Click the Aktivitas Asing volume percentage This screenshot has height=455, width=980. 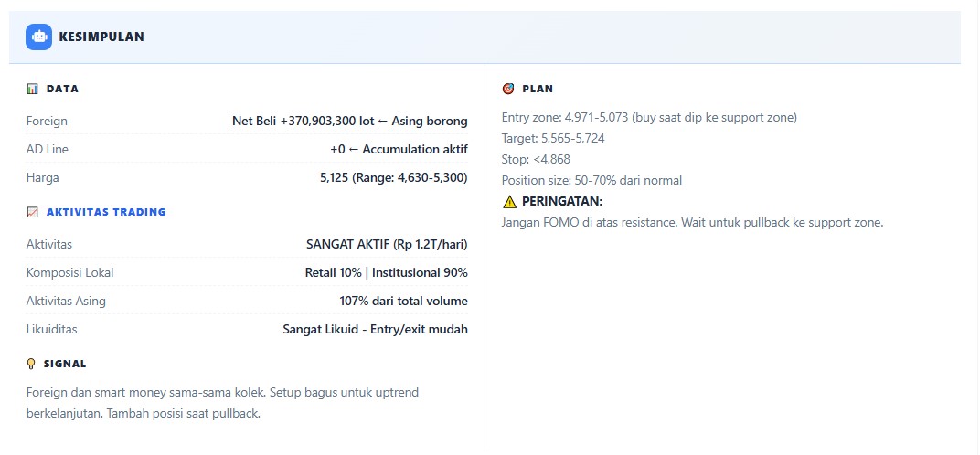(x=403, y=301)
